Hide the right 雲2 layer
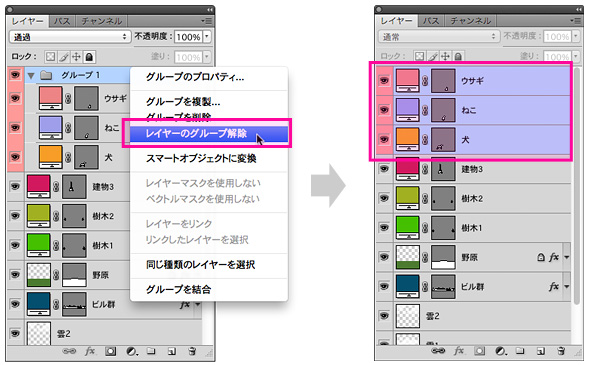590x365 pixels. 384,316
